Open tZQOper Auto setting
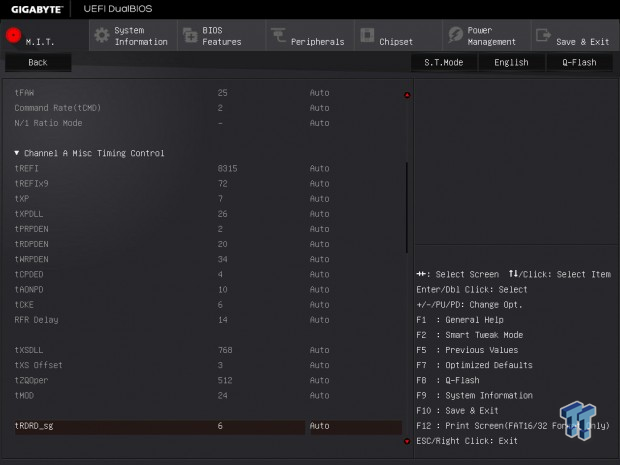Image resolution: width=620 pixels, height=465 pixels. (x=319, y=380)
